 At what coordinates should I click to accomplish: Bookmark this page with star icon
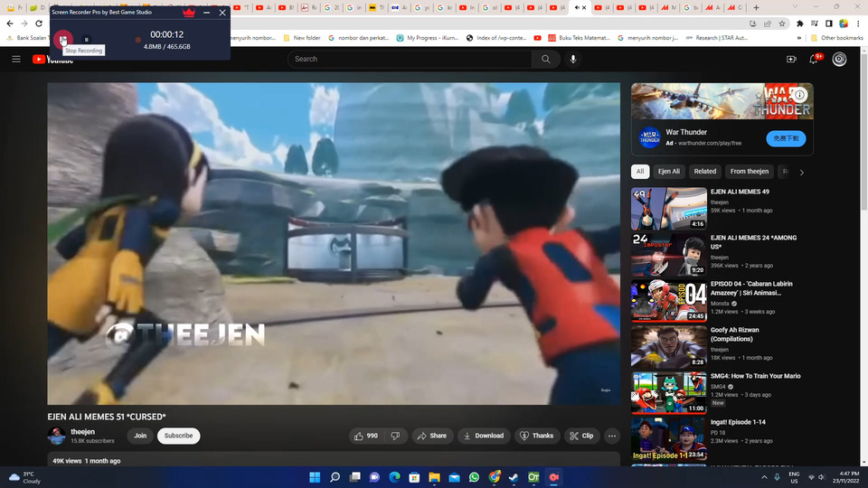[781, 23]
